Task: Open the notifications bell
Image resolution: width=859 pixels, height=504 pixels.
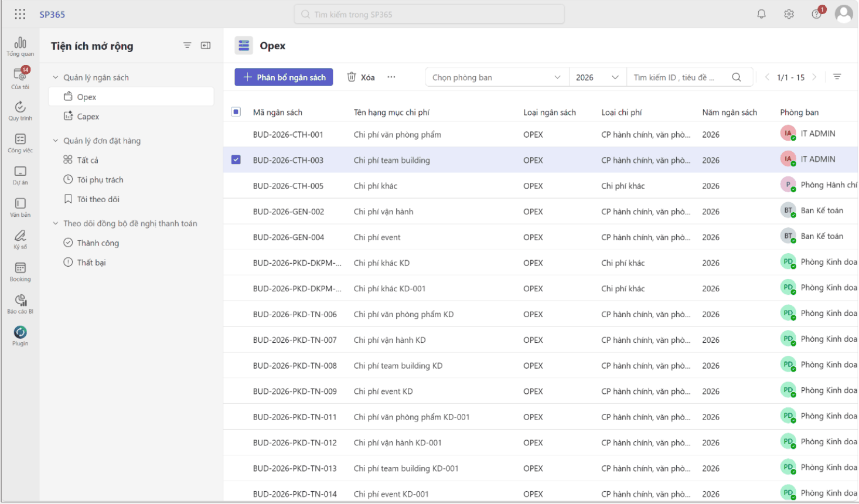Action: tap(761, 14)
